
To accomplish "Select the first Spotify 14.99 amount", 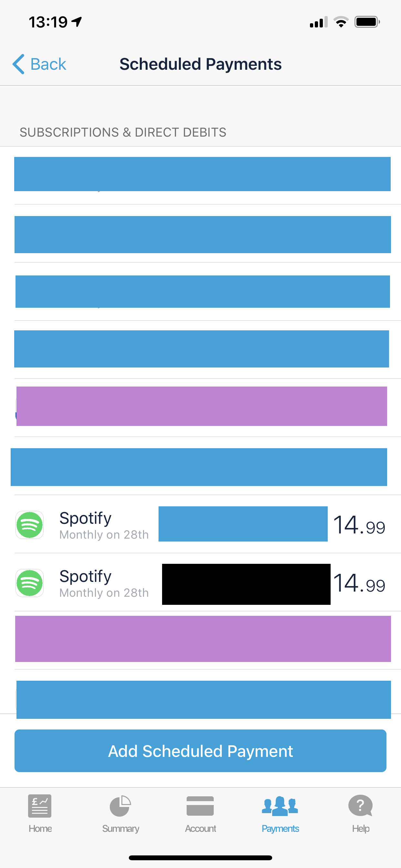I will [359, 525].
